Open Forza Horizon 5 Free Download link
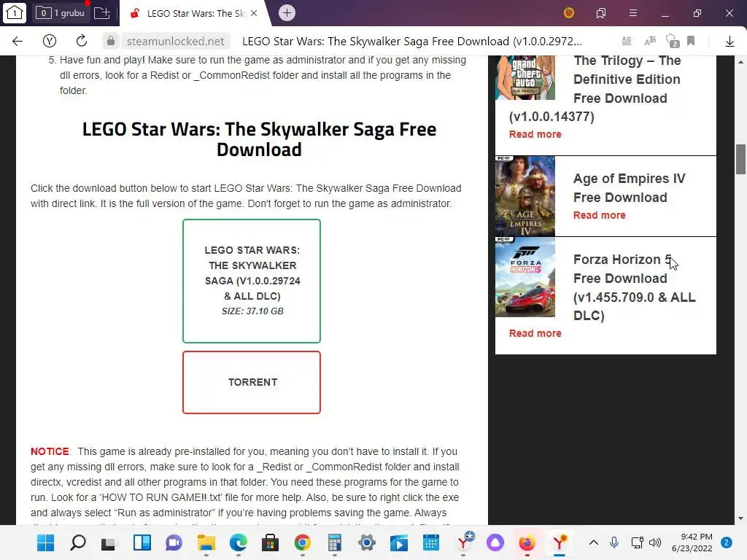The height and width of the screenshot is (560, 747). pyautogui.click(x=634, y=287)
